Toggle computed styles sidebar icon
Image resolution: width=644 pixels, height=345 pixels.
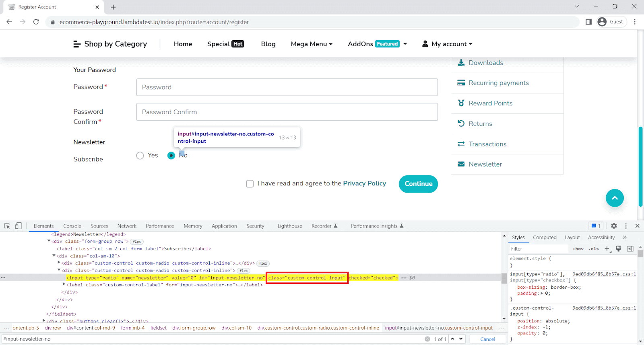(630, 249)
